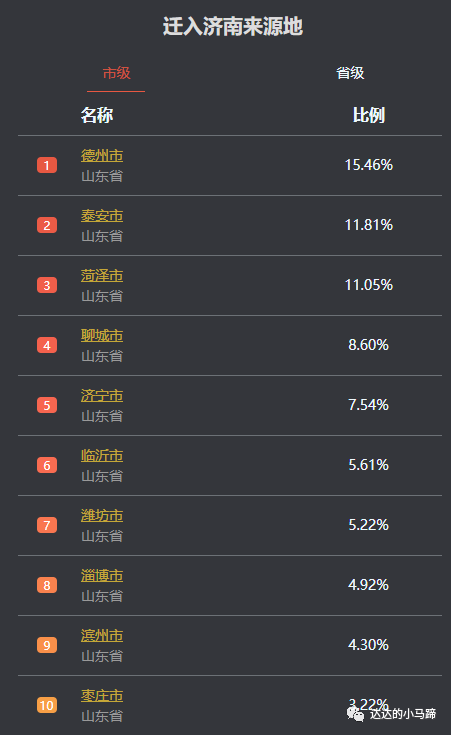Click the rank 10 badge icon
This screenshot has height=735, width=451.
47,705
